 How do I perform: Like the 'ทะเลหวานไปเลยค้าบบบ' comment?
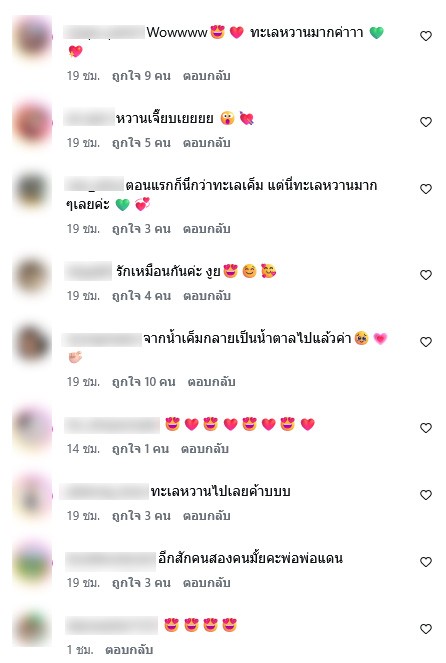point(426,495)
